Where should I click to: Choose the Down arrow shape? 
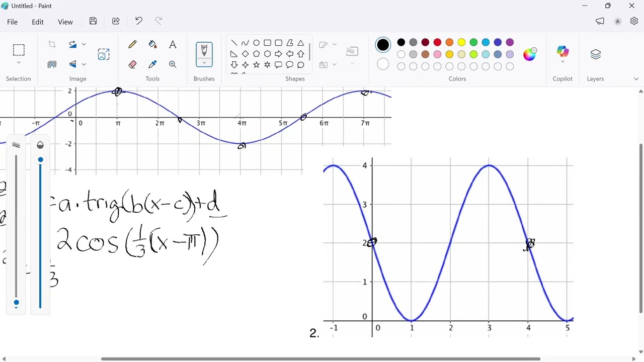pos(234,65)
